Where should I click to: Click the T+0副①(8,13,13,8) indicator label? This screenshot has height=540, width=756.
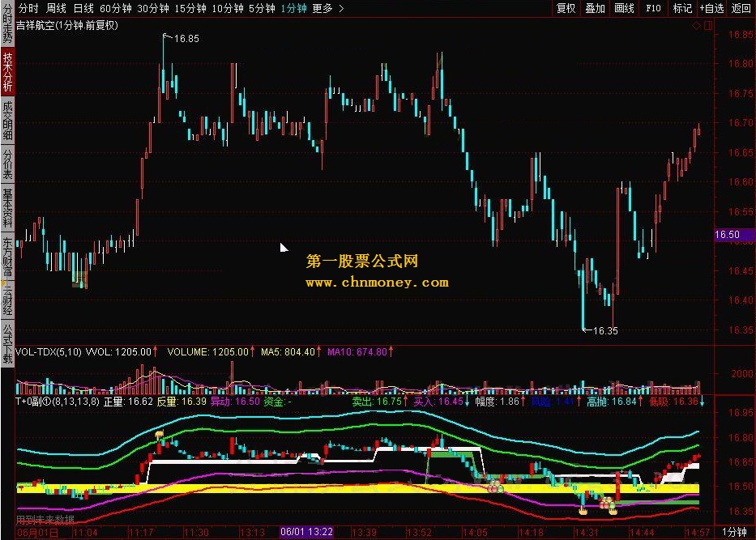point(58,402)
